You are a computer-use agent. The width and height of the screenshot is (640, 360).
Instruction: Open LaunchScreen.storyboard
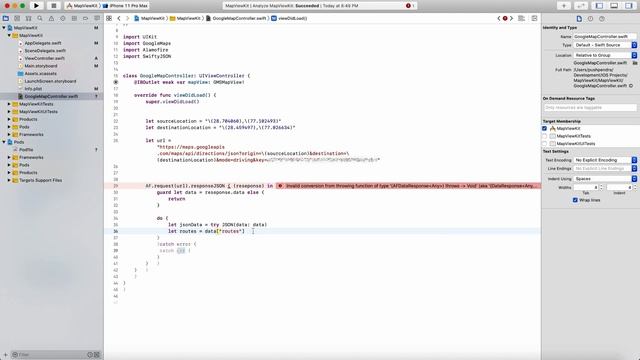pyautogui.click(x=50, y=81)
